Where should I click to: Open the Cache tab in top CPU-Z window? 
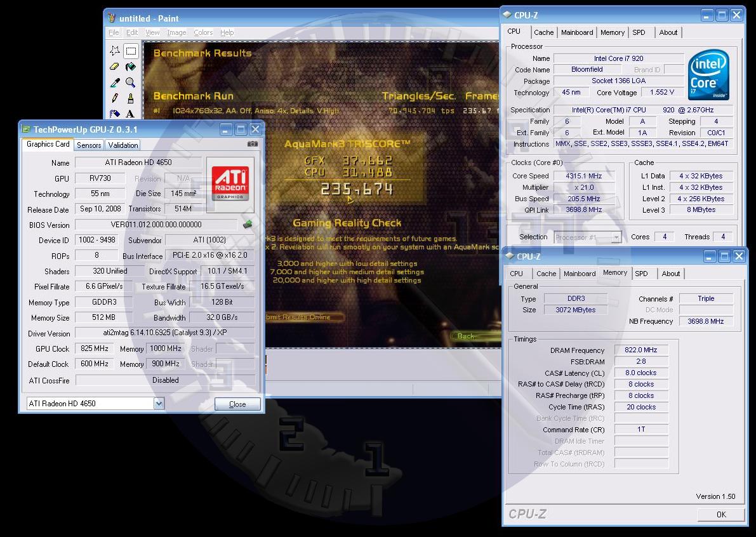(544, 32)
